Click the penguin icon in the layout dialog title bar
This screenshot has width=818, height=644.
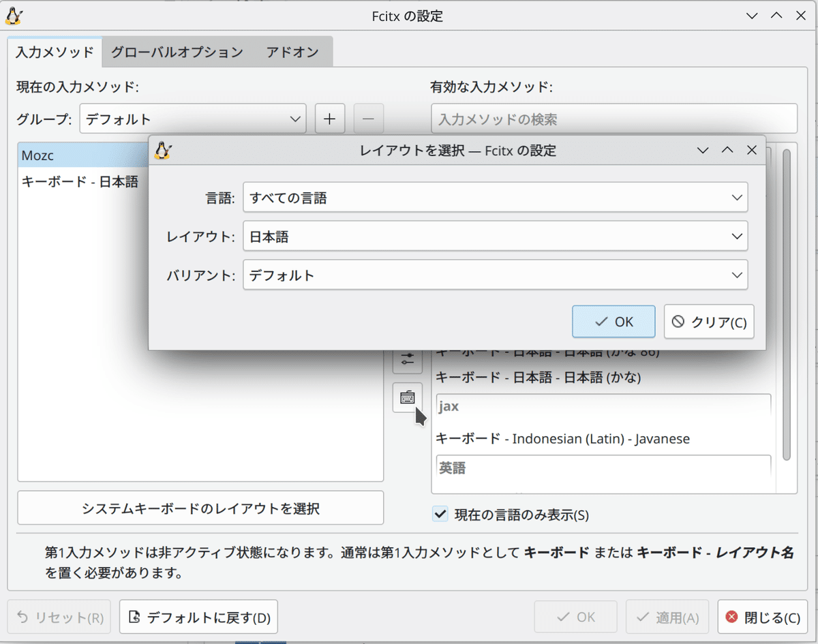[162, 151]
